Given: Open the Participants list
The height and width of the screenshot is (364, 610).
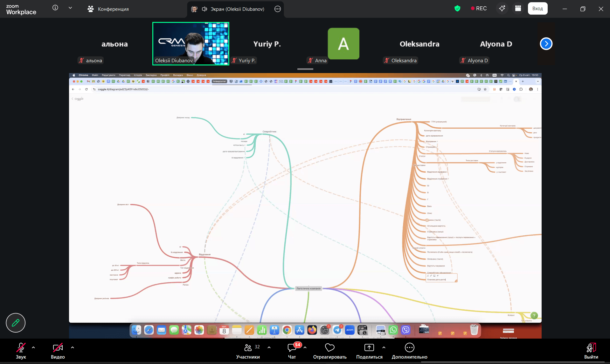Looking at the screenshot, I should pyautogui.click(x=248, y=351).
